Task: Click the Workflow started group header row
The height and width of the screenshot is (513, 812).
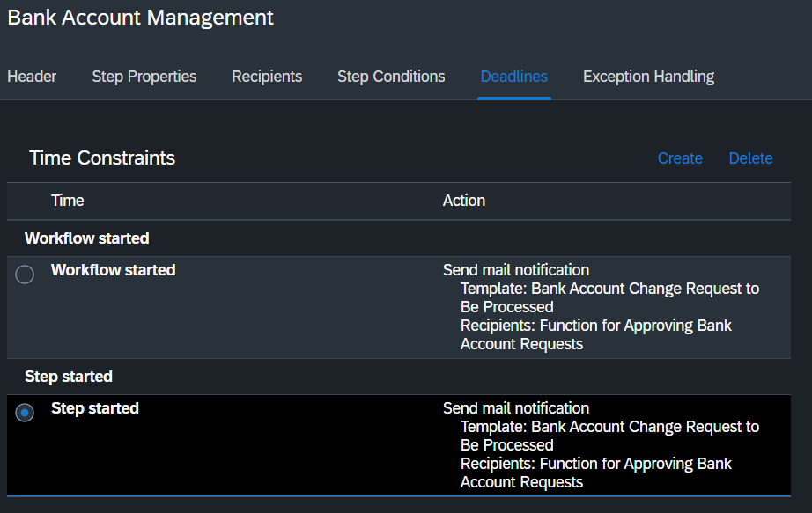Action: pos(399,238)
